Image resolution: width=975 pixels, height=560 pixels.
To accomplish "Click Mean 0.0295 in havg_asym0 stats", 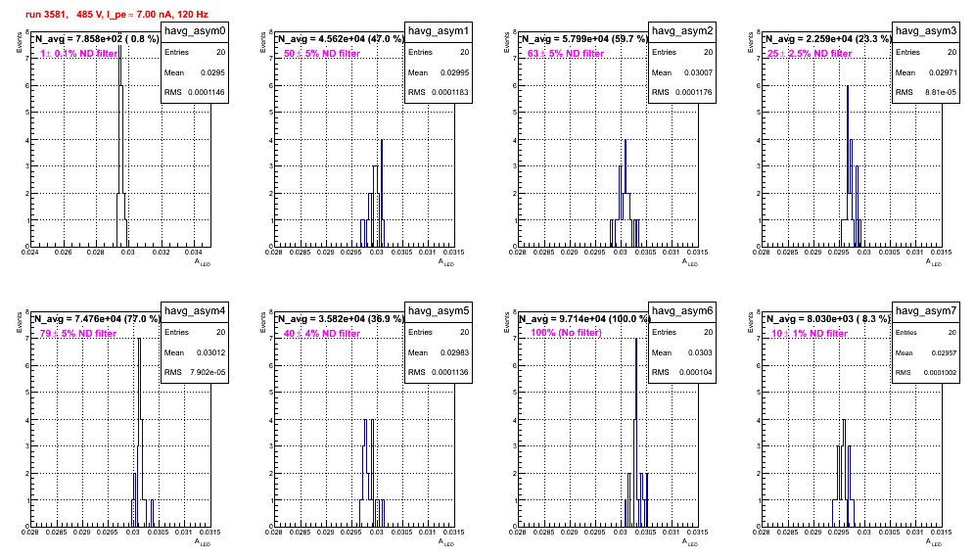I will coord(195,72).
